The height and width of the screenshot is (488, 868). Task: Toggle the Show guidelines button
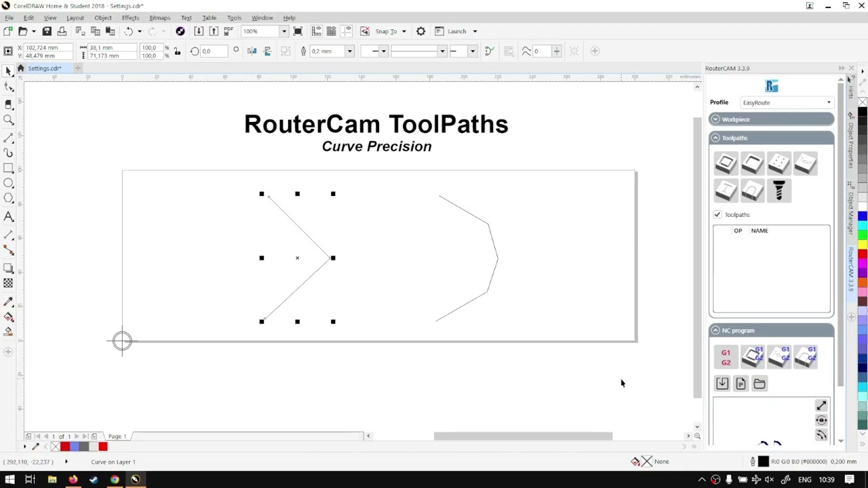click(347, 31)
